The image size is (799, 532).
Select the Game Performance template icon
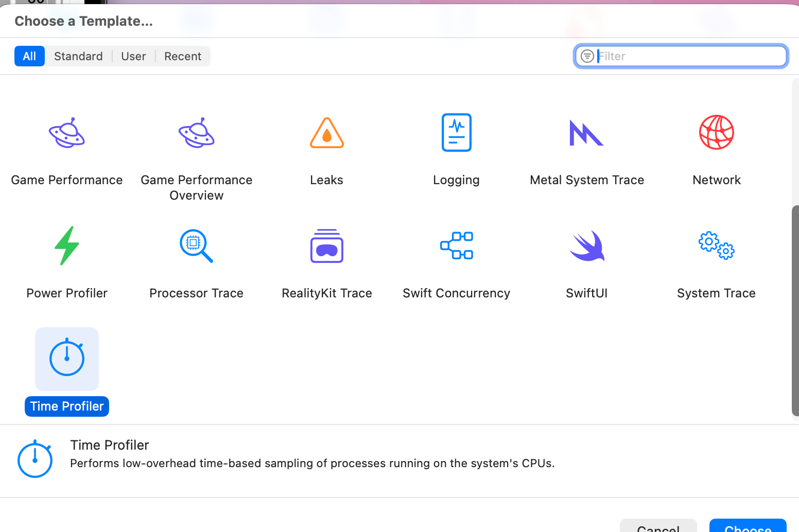click(67, 133)
